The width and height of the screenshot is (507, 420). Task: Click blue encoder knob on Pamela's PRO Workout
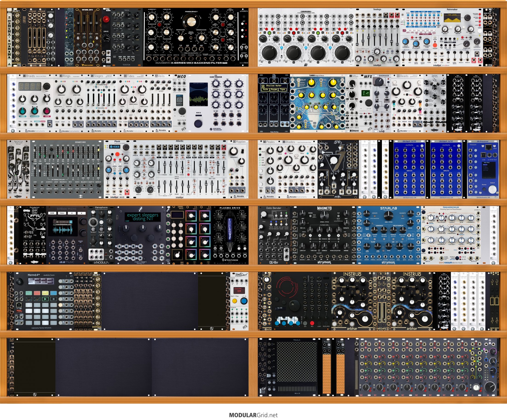(244, 301)
